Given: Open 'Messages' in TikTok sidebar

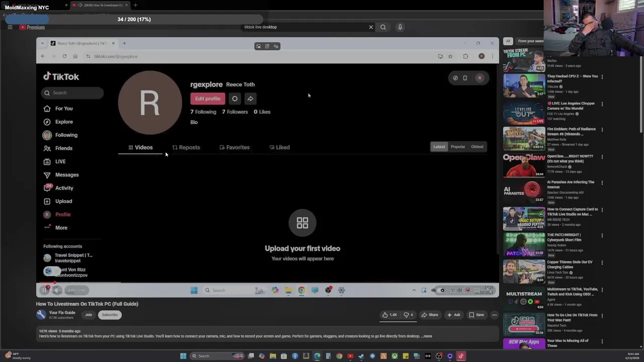Looking at the screenshot, I should (61, 174).
